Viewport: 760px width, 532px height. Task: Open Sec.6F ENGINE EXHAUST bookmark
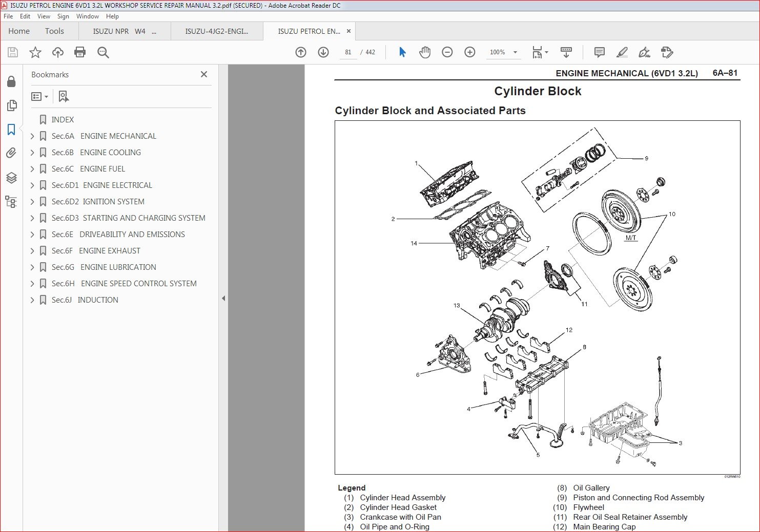96,251
